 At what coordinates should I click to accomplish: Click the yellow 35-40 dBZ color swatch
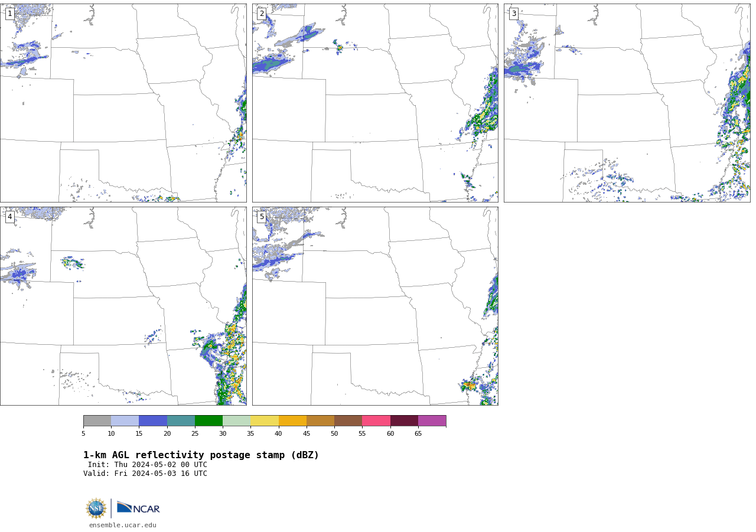pyautogui.click(x=265, y=421)
